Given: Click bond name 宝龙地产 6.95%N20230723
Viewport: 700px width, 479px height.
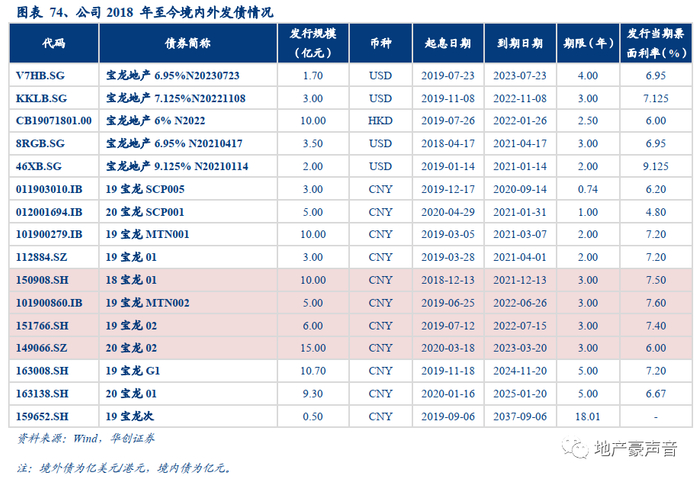Looking at the screenshot, I should click(x=173, y=75).
